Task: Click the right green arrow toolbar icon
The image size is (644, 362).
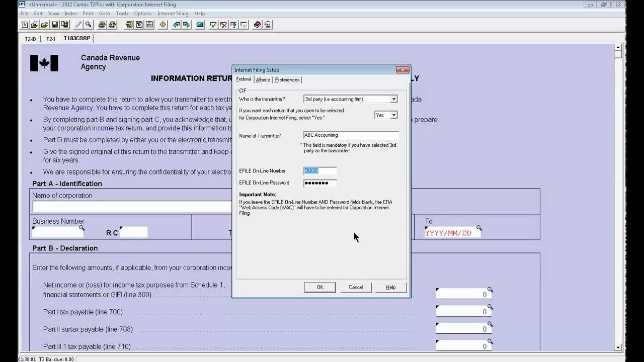Action: (x=186, y=25)
